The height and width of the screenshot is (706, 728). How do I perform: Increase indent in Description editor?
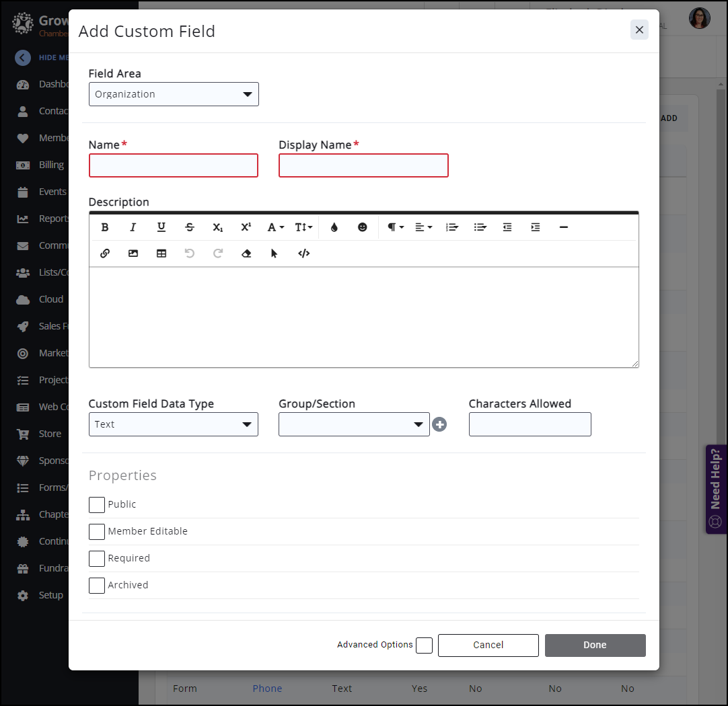pyautogui.click(x=536, y=227)
